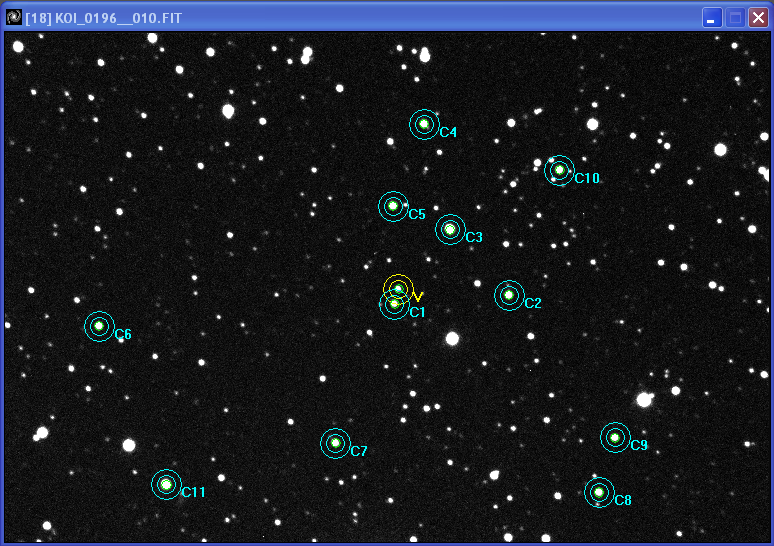Click the C11 circled star
This screenshot has width=774, height=546.
click(x=166, y=485)
